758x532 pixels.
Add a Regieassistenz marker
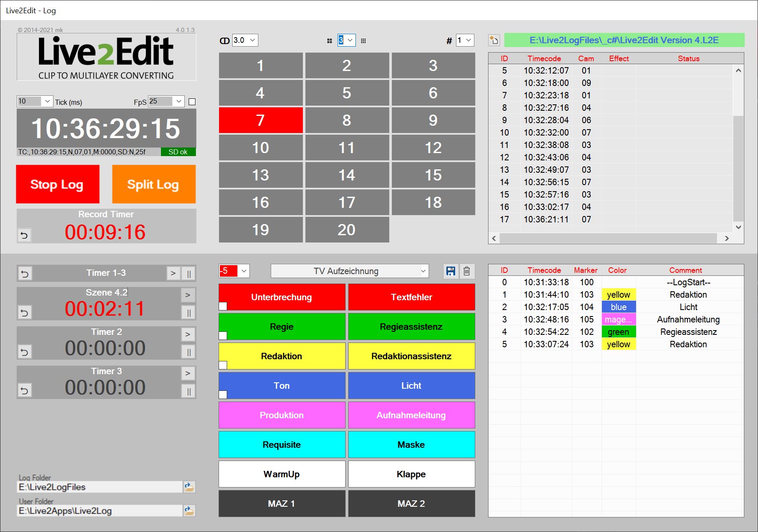tap(412, 327)
